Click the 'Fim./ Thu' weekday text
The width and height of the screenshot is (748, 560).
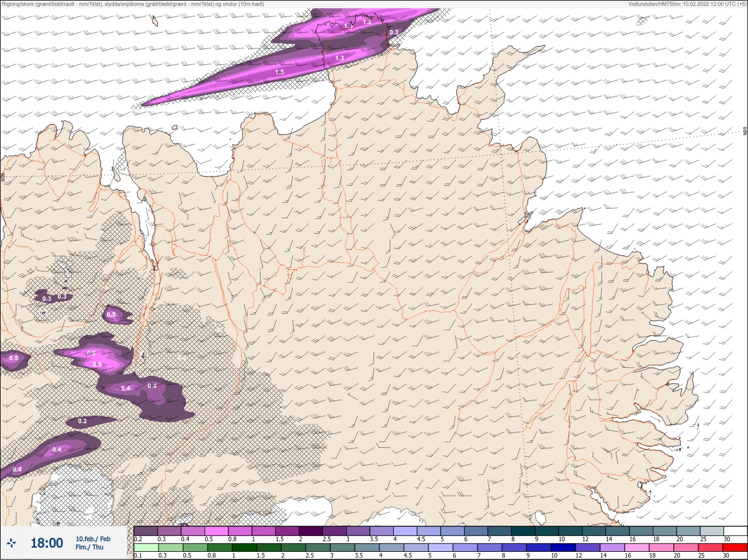pyautogui.click(x=89, y=547)
